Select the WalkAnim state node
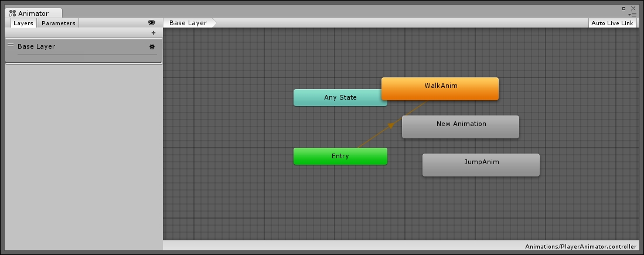This screenshot has width=644, height=255. 440,89
